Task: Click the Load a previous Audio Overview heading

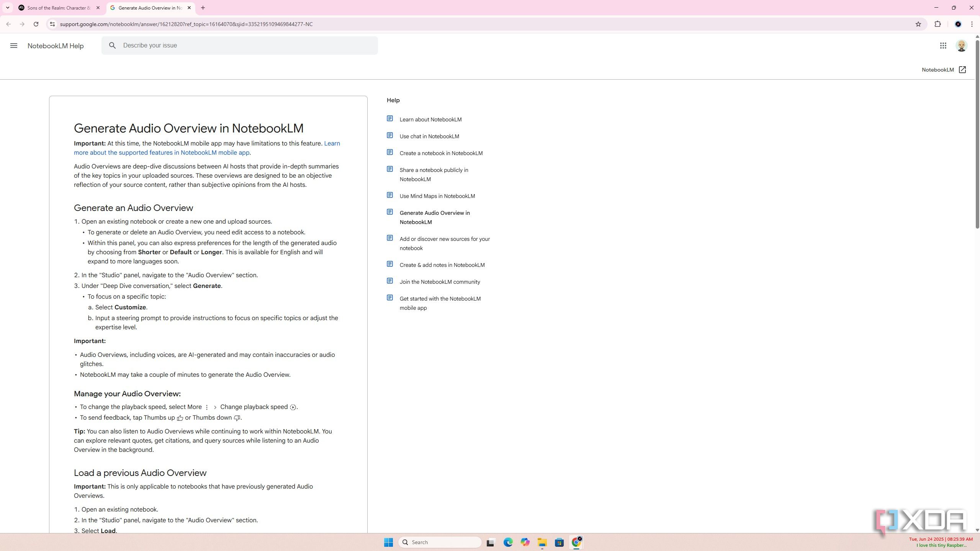Action: (140, 473)
